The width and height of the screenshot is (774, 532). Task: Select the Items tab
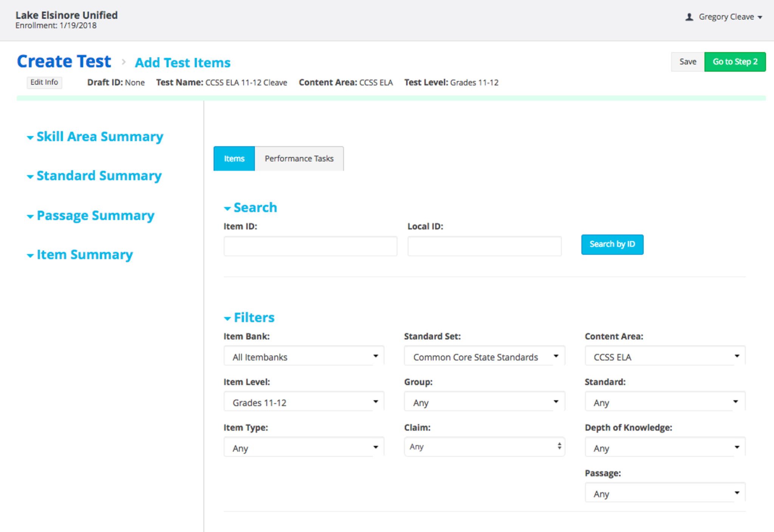pos(234,159)
